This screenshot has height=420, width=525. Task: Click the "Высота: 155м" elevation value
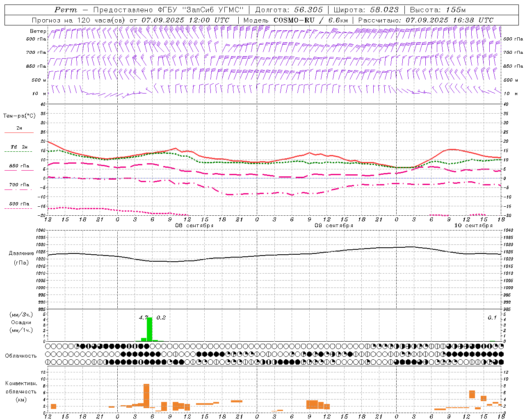pos(438,10)
